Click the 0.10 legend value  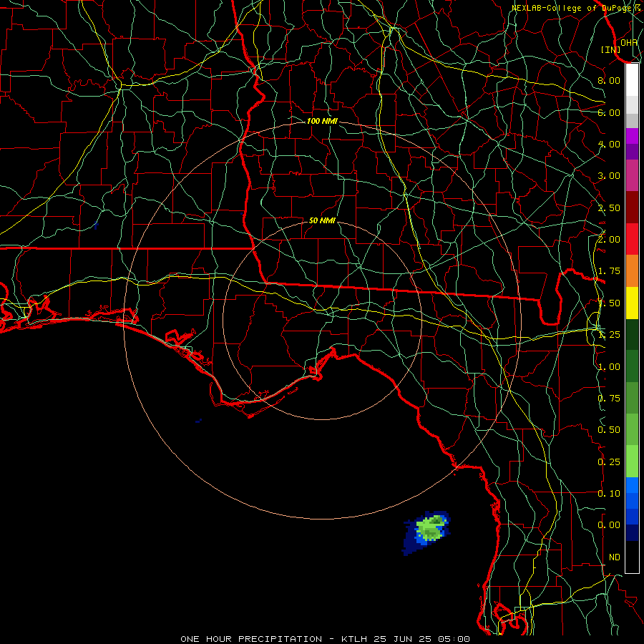click(x=609, y=494)
